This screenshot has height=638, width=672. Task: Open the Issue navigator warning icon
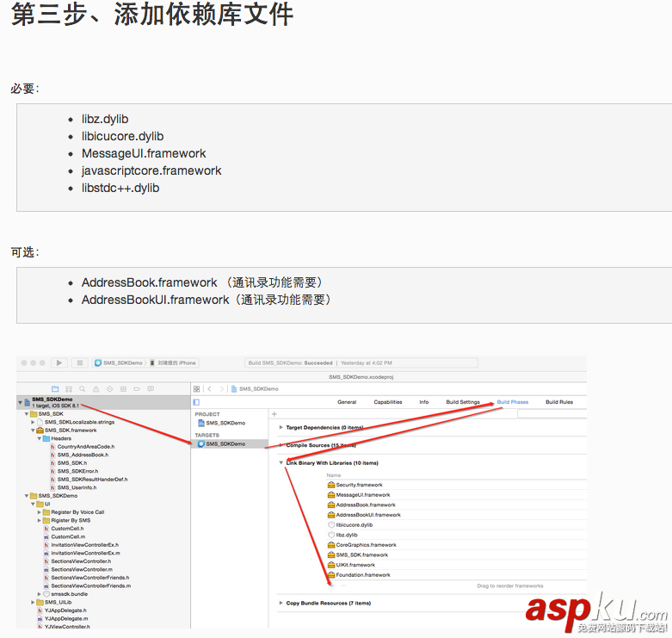point(96,389)
